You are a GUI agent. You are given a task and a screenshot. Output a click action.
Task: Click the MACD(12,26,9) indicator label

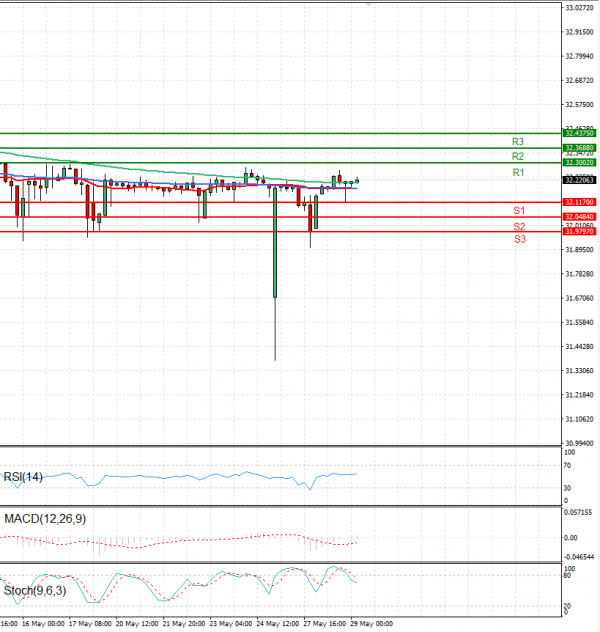[45, 519]
